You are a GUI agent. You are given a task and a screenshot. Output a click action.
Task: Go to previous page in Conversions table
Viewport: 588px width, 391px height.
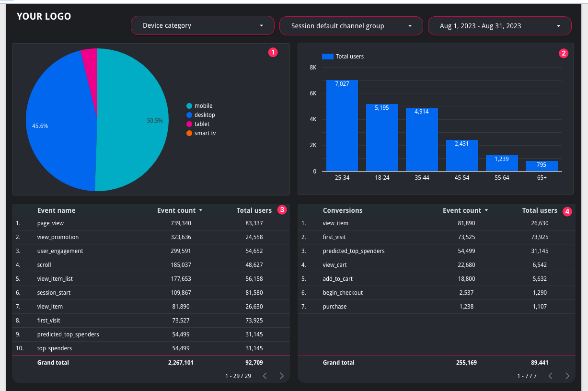point(550,376)
